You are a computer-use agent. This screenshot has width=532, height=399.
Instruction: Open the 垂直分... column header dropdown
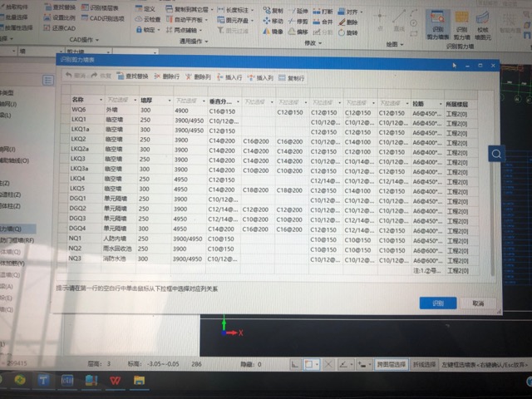coord(238,101)
